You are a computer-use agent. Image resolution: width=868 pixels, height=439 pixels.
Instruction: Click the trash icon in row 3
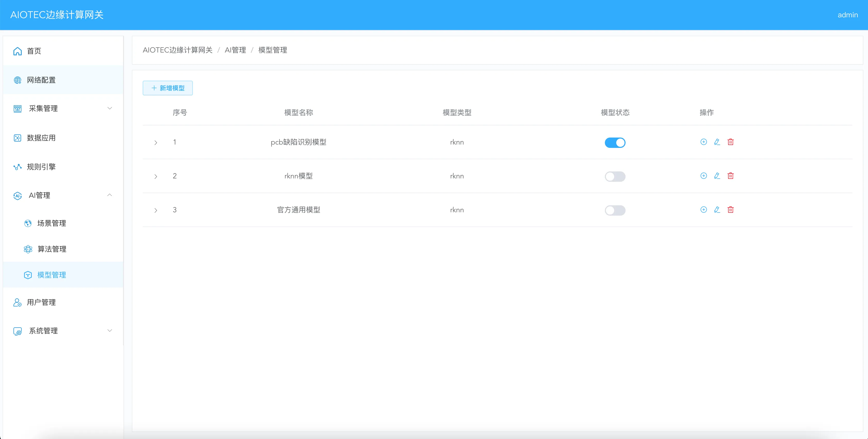pos(730,210)
